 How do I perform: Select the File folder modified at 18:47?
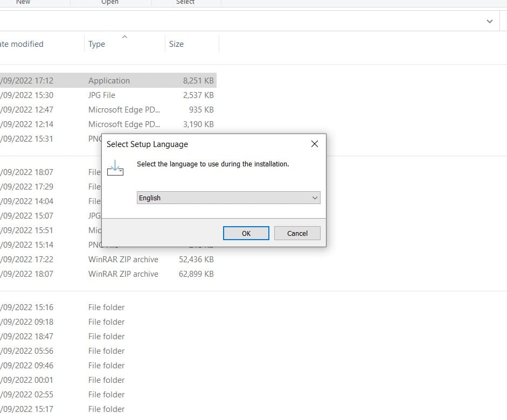pyautogui.click(x=106, y=336)
